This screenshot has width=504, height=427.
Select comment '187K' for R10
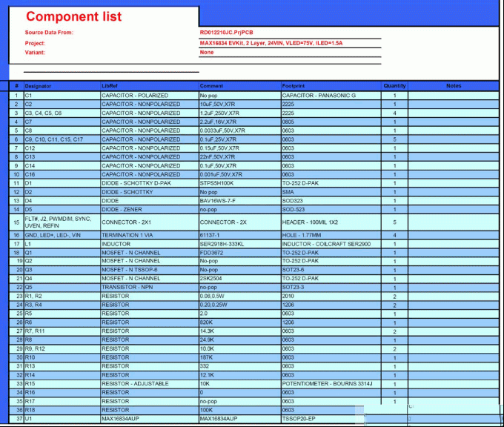(240, 357)
